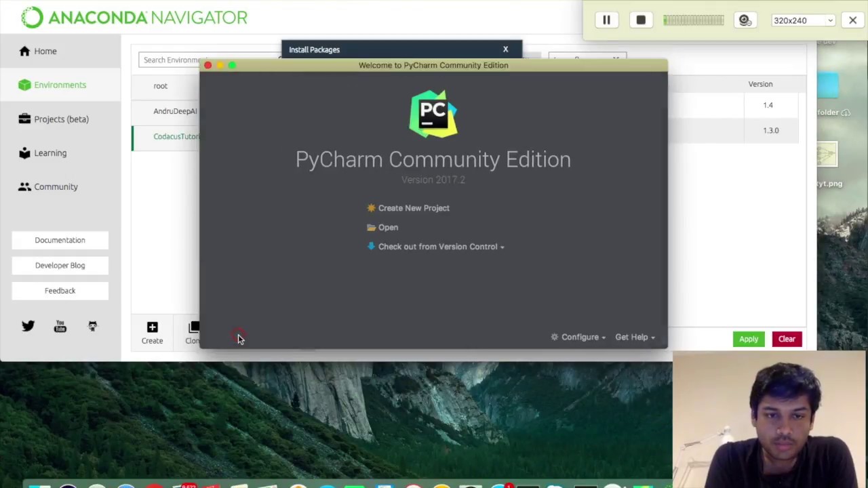Open Twitter link in Anaconda Navigator sidebar

coord(28,327)
